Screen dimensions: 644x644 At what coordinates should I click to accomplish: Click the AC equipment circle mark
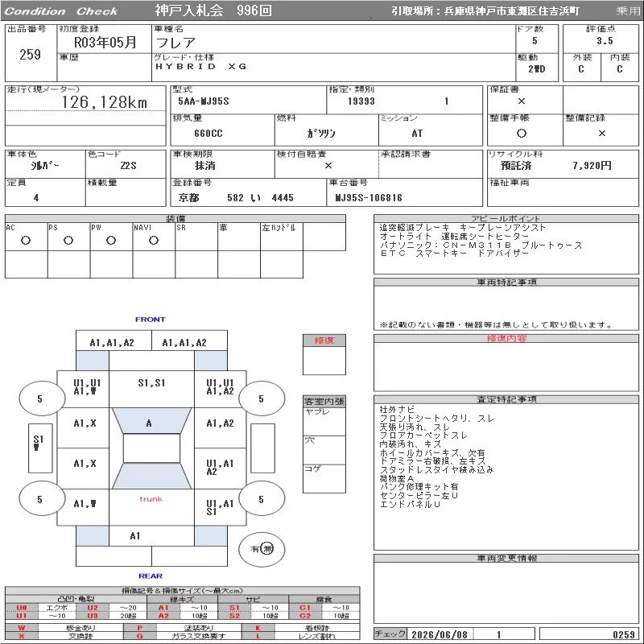point(26,241)
